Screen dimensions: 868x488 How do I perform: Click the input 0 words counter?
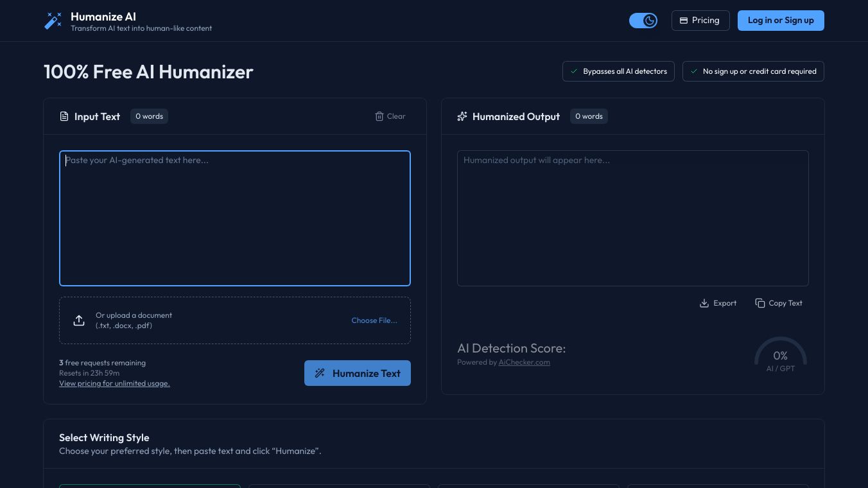pyautogui.click(x=149, y=116)
